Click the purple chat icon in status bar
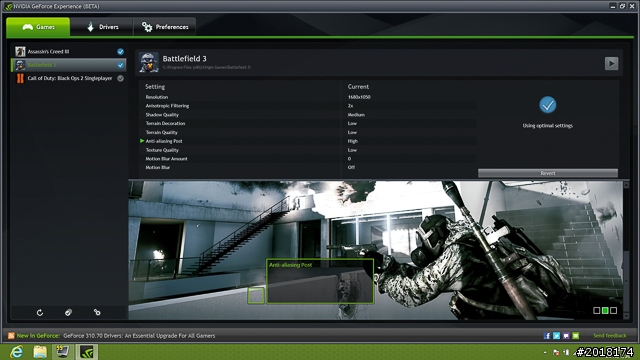 [566, 336]
